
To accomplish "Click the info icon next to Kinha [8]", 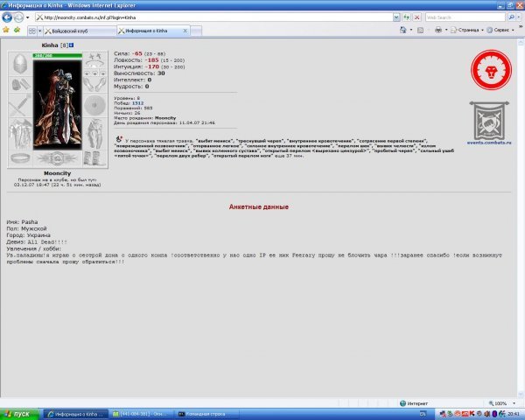I will tap(72, 45).
